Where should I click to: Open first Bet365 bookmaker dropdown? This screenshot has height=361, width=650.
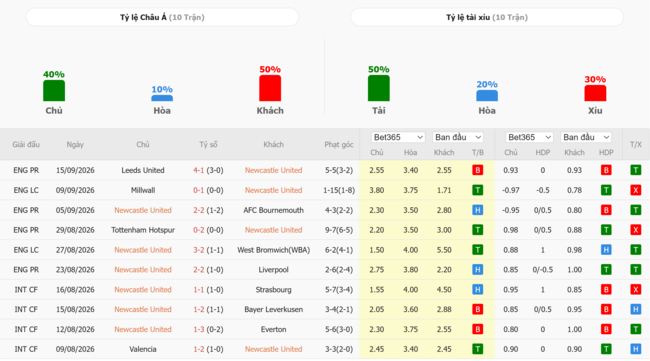point(398,137)
